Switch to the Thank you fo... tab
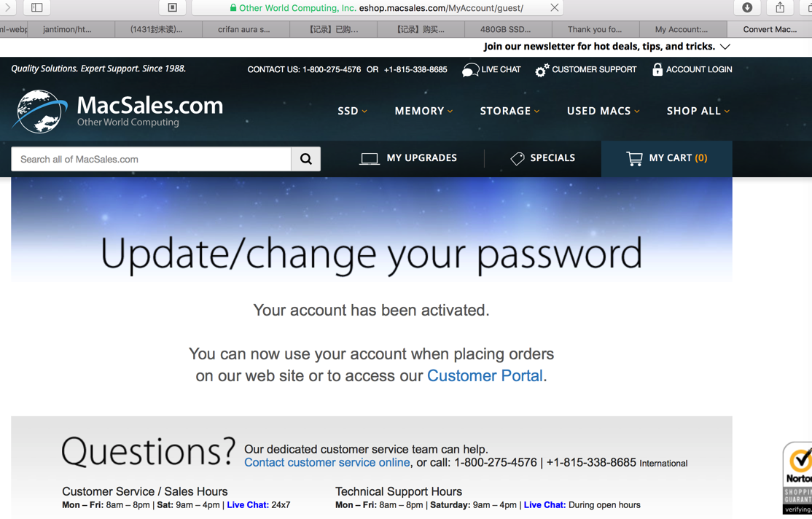The width and height of the screenshot is (812, 519). click(x=596, y=29)
